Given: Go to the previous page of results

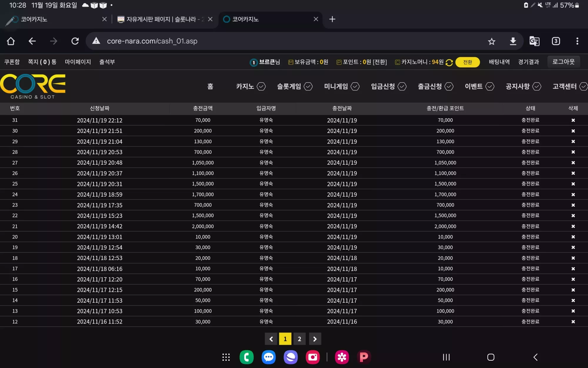Looking at the screenshot, I should (x=271, y=339).
